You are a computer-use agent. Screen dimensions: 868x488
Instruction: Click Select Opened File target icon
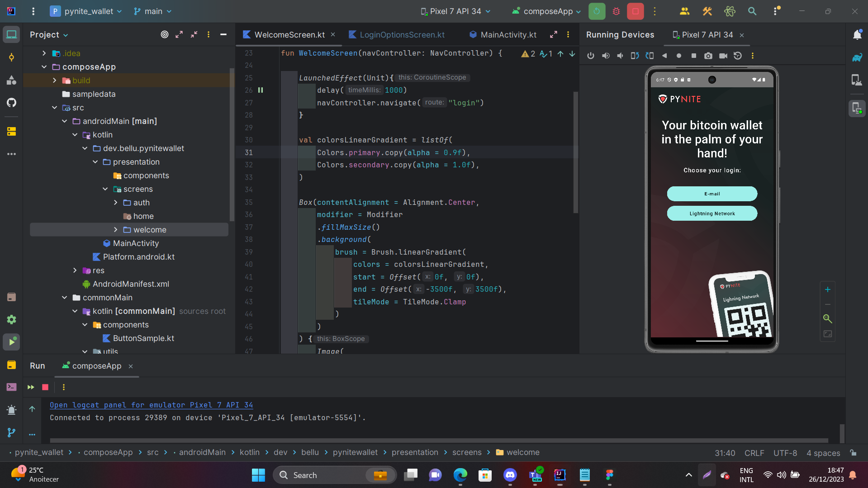(165, 35)
